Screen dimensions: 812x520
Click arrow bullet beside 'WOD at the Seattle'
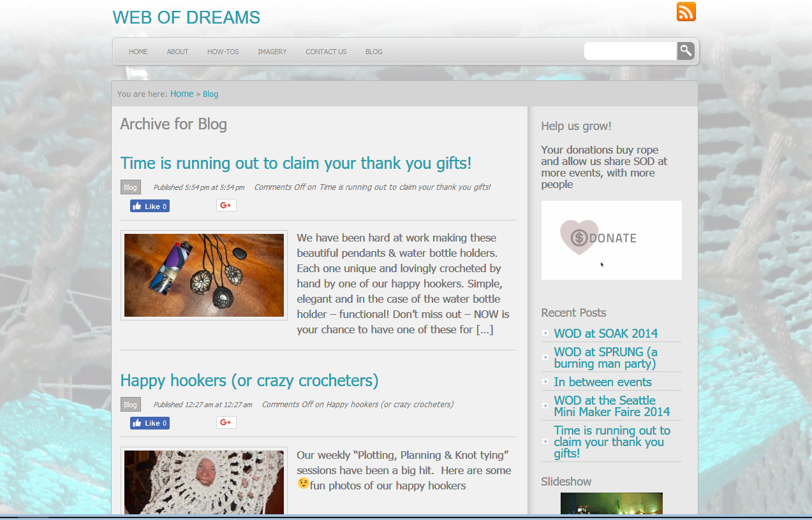(545, 405)
